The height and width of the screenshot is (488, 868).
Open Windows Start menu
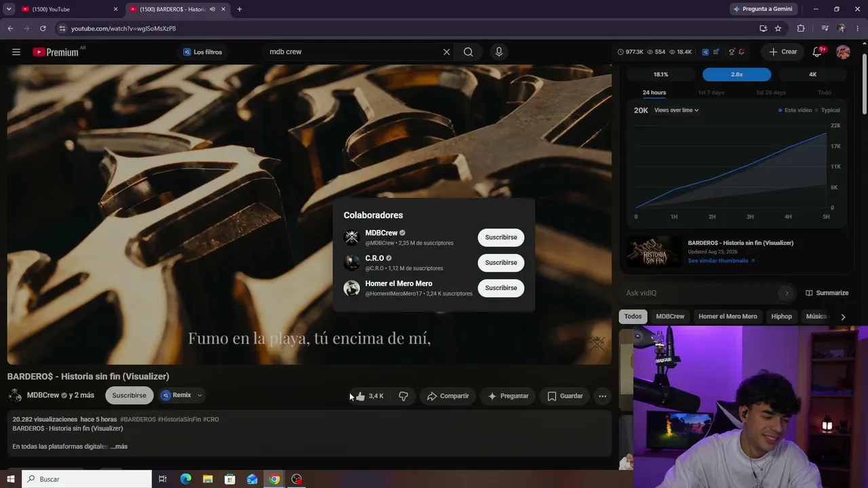10,479
